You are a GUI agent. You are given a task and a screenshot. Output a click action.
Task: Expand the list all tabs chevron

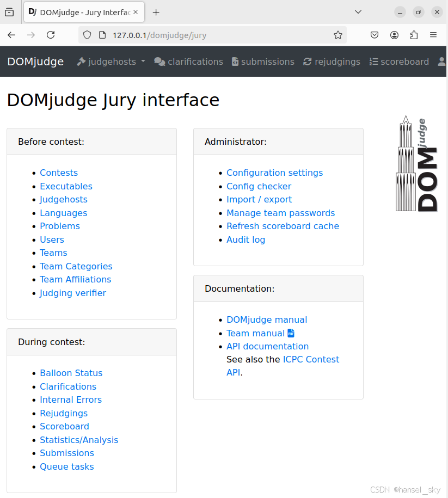(x=358, y=12)
